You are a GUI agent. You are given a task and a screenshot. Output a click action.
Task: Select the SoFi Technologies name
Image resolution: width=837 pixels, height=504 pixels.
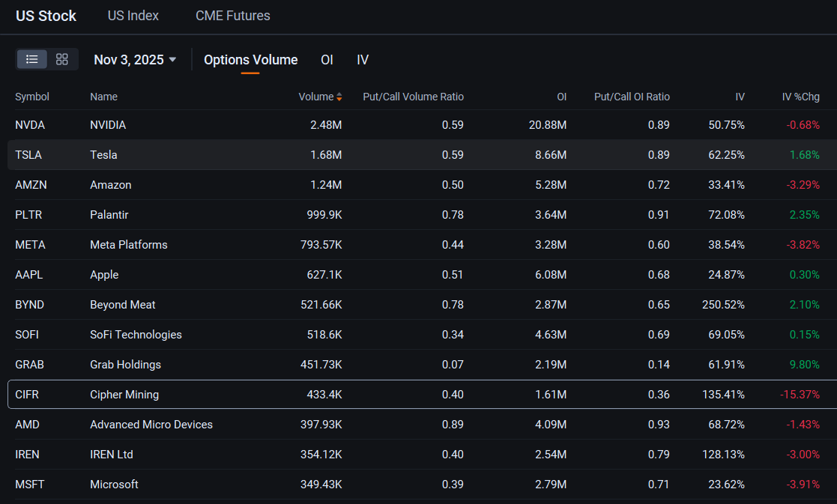pyautogui.click(x=136, y=335)
